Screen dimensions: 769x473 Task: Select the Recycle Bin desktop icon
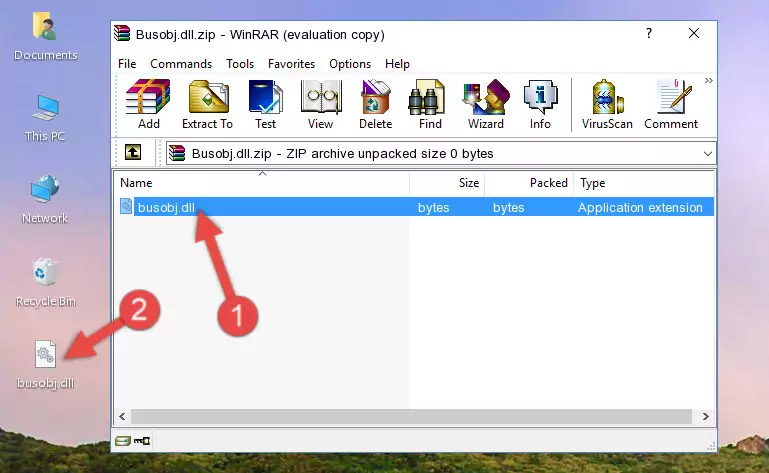click(45, 283)
